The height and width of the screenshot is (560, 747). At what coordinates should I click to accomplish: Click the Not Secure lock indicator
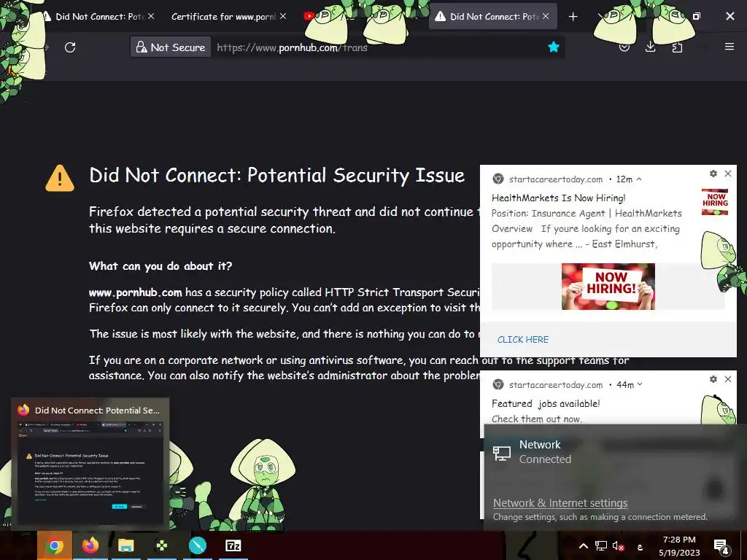(171, 47)
